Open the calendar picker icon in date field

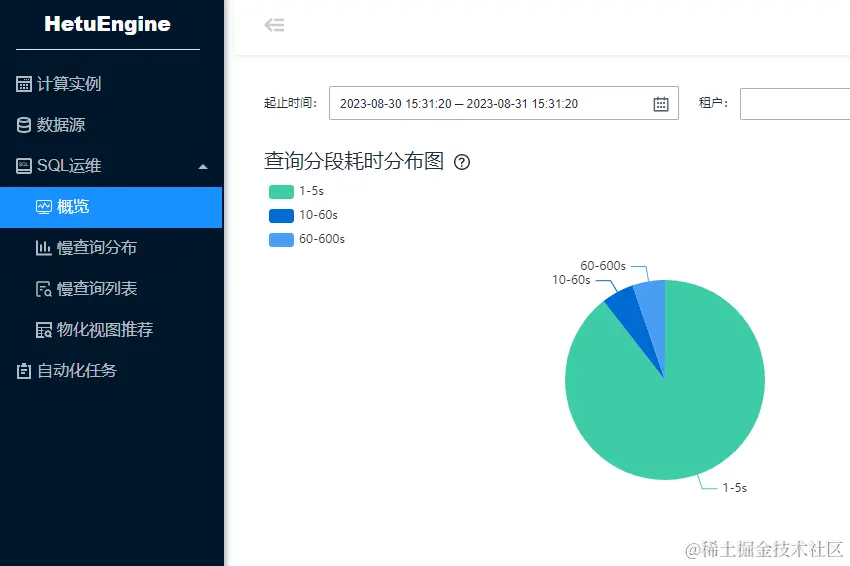(661, 104)
